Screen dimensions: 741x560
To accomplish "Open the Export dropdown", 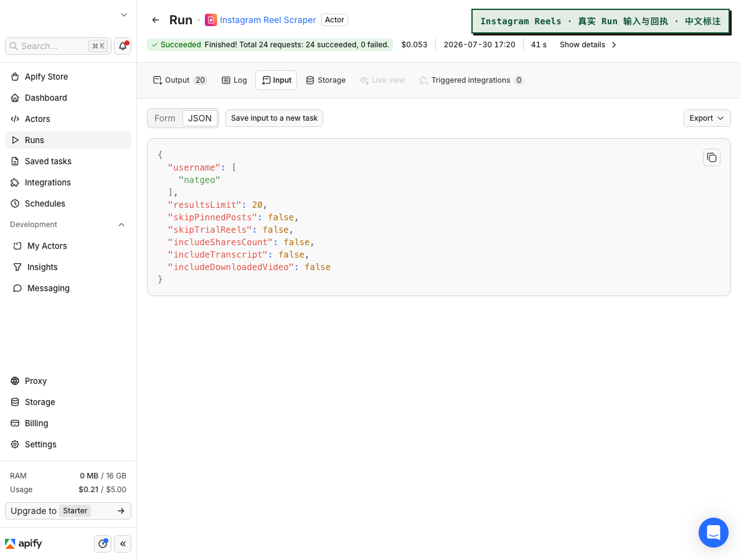I will pos(707,118).
